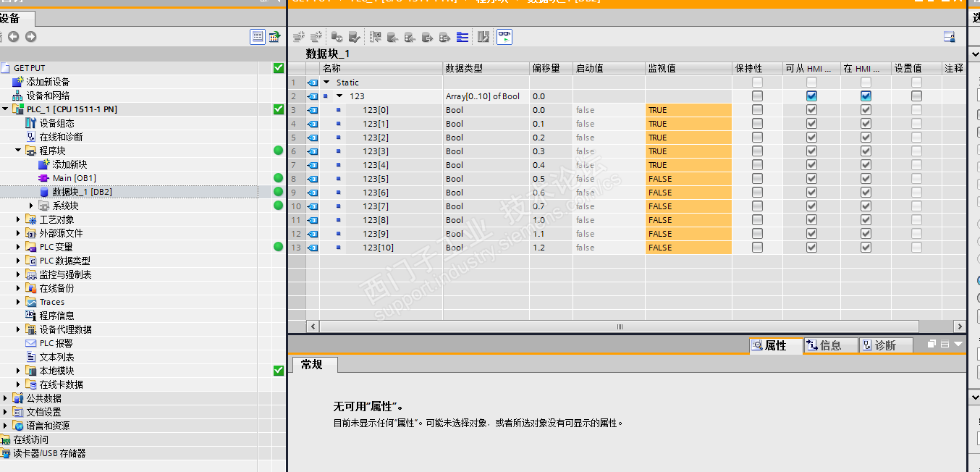Click the editor's right-side panel icon
The width and height of the screenshot is (980, 472).
(949, 36)
